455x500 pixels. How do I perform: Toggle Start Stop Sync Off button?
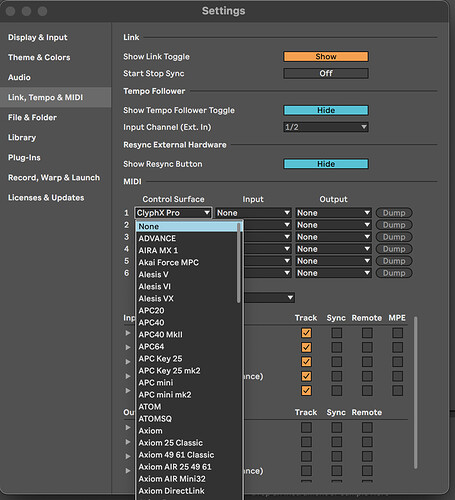point(326,73)
